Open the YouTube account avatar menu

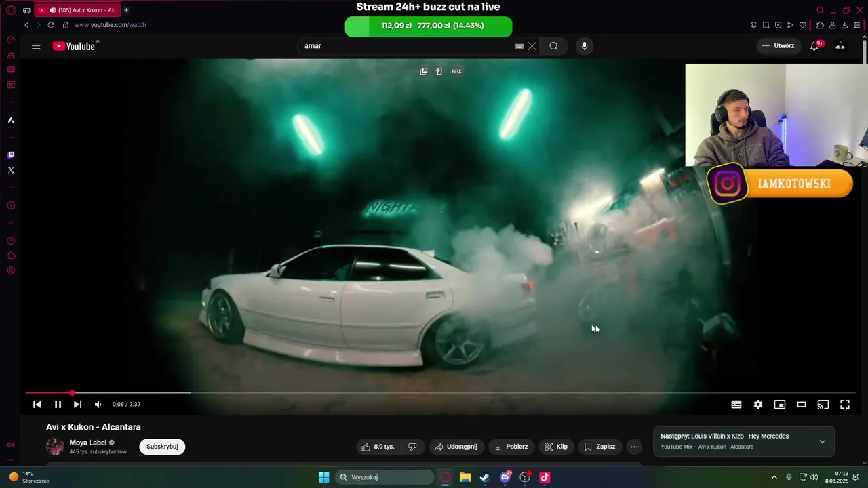pos(840,46)
